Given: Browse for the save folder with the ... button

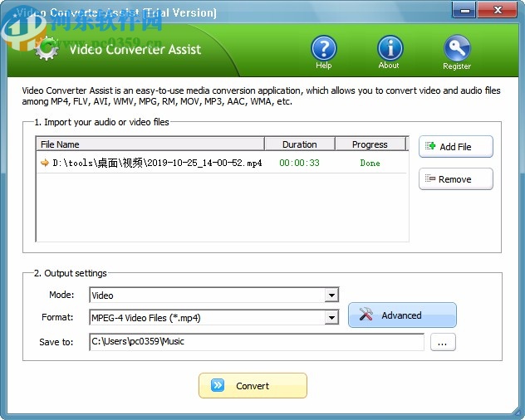Looking at the screenshot, I should pos(443,342).
